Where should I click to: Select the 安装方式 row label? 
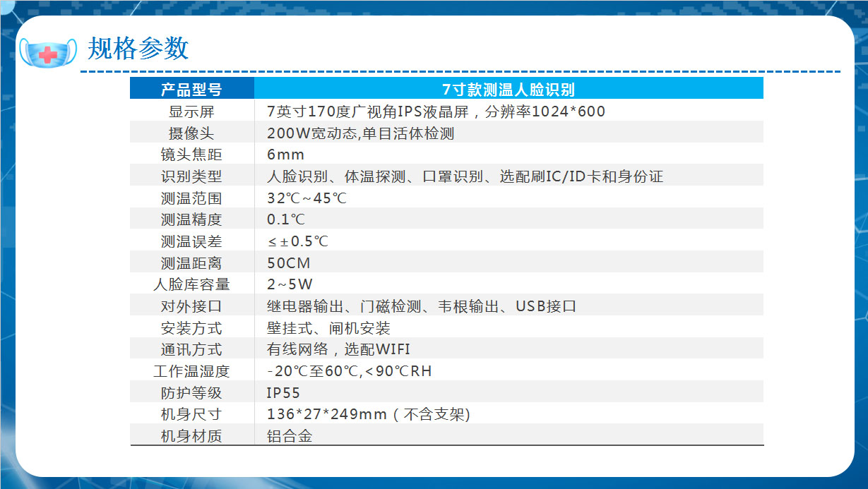191,328
